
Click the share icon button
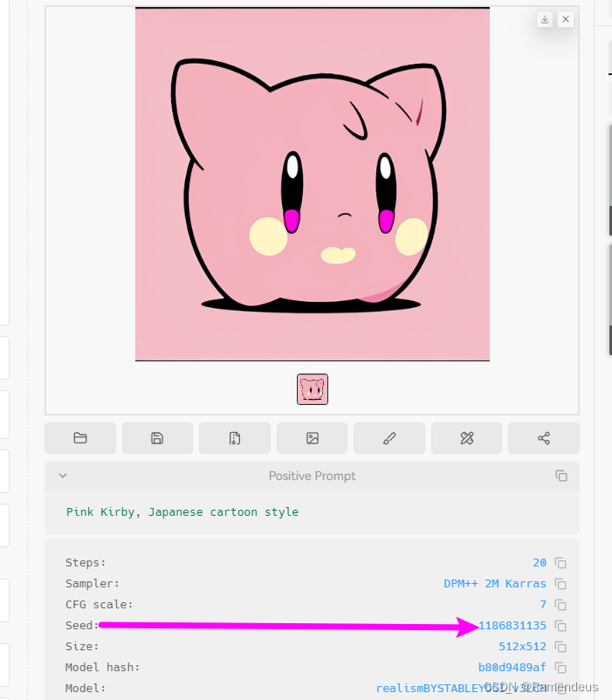coord(544,438)
